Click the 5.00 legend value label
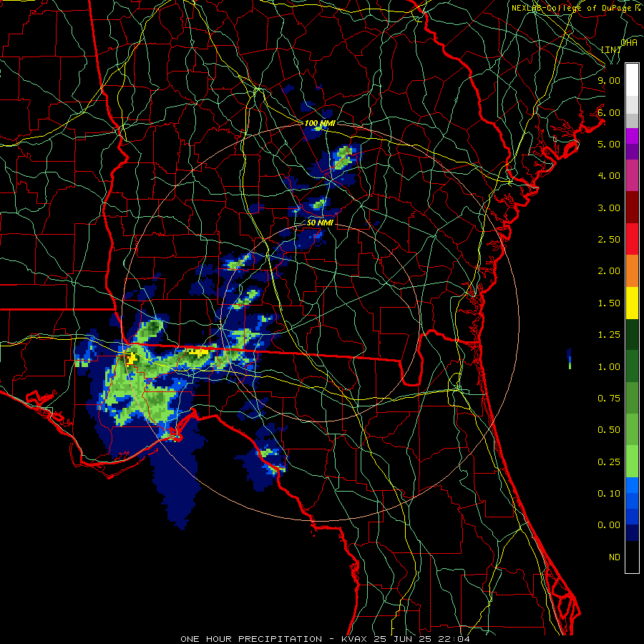Screen dimensions: 644x644 [x=609, y=144]
